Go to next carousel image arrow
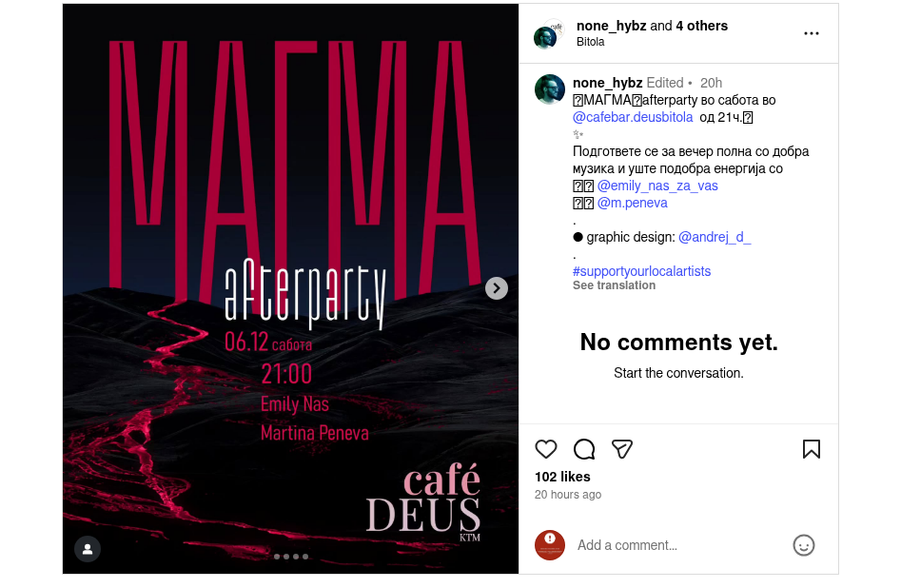The height and width of the screenshot is (588, 901). pos(496,288)
